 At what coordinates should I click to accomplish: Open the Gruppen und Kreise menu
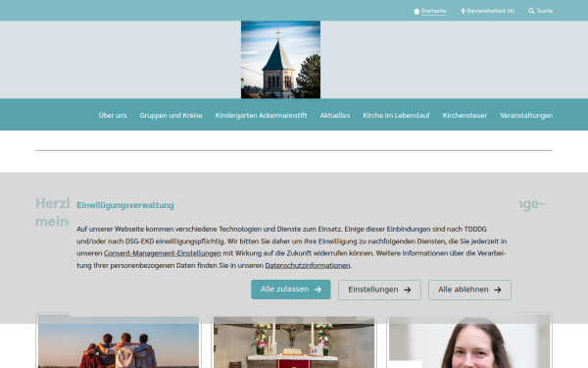coord(171,115)
